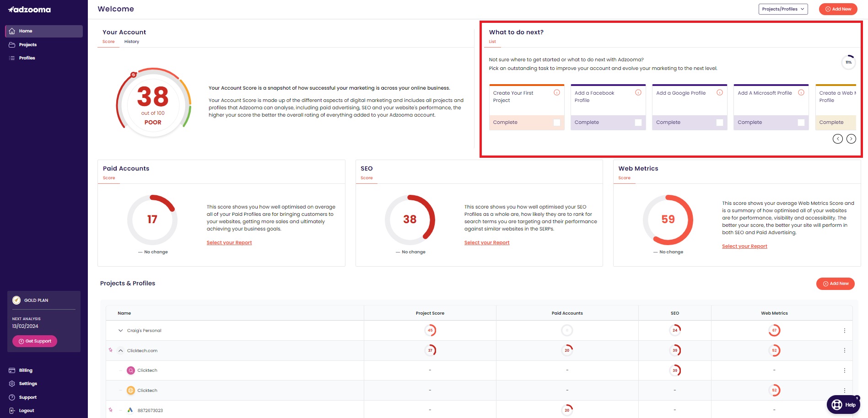Open Select your Report under SEO
Image resolution: width=868 pixels, height=418 pixels.
coord(487,243)
